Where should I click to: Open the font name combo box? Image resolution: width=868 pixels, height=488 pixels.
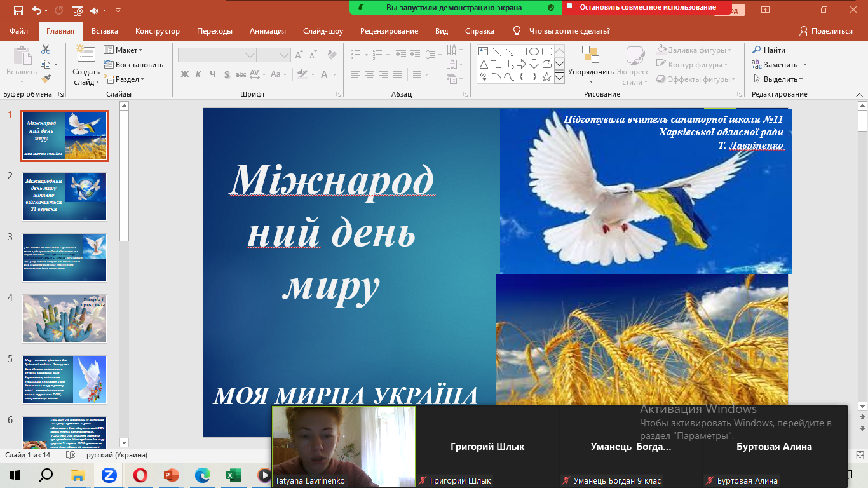tap(217, 55)
